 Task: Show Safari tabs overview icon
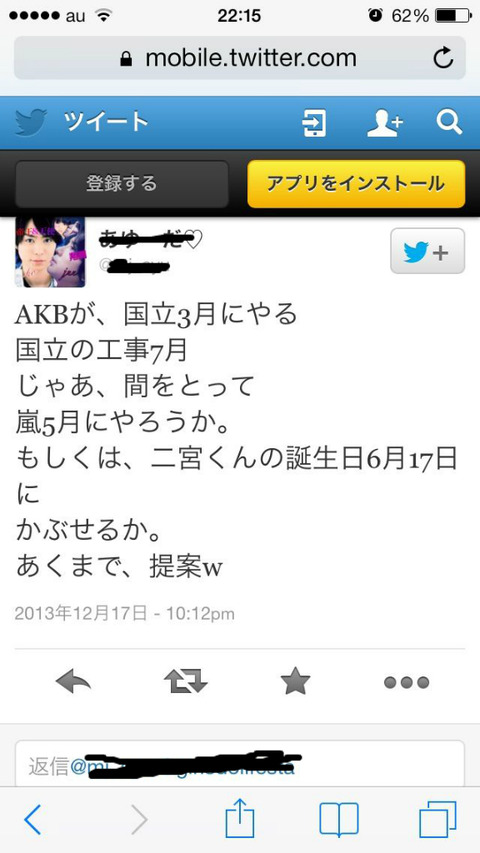point(437,820)
